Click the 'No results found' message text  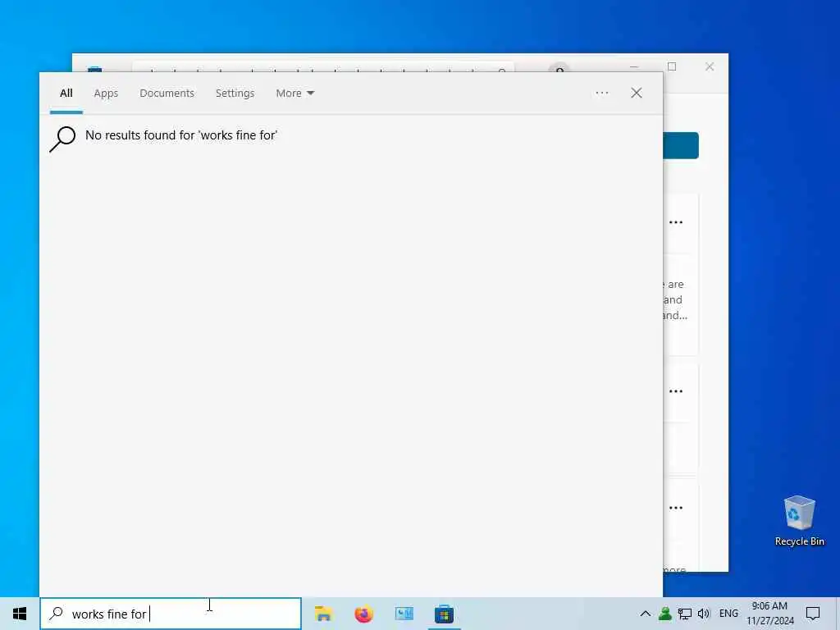pyautogui.click(x=181, y=135)
